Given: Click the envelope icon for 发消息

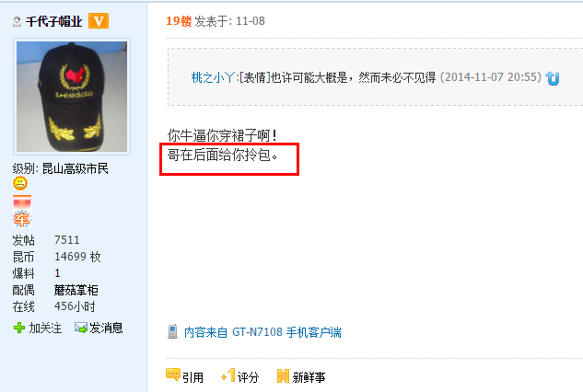Looking at the screenshot, I should click(81, 328).
